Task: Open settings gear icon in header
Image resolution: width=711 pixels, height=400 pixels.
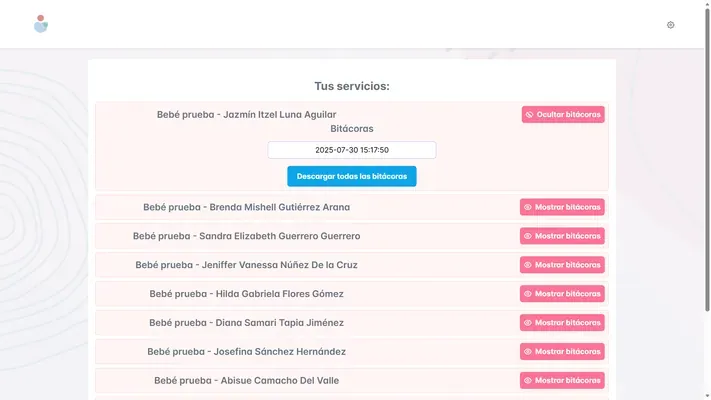Action: tap(670, 25)
